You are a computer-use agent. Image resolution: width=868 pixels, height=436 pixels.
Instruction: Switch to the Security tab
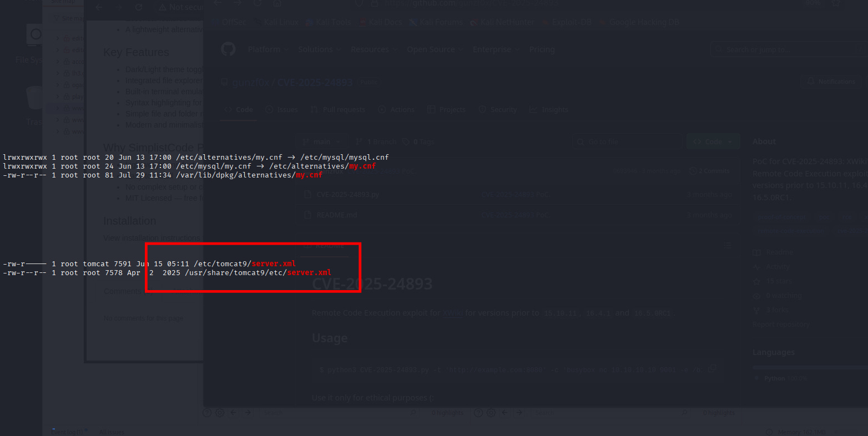coord(498,110)
